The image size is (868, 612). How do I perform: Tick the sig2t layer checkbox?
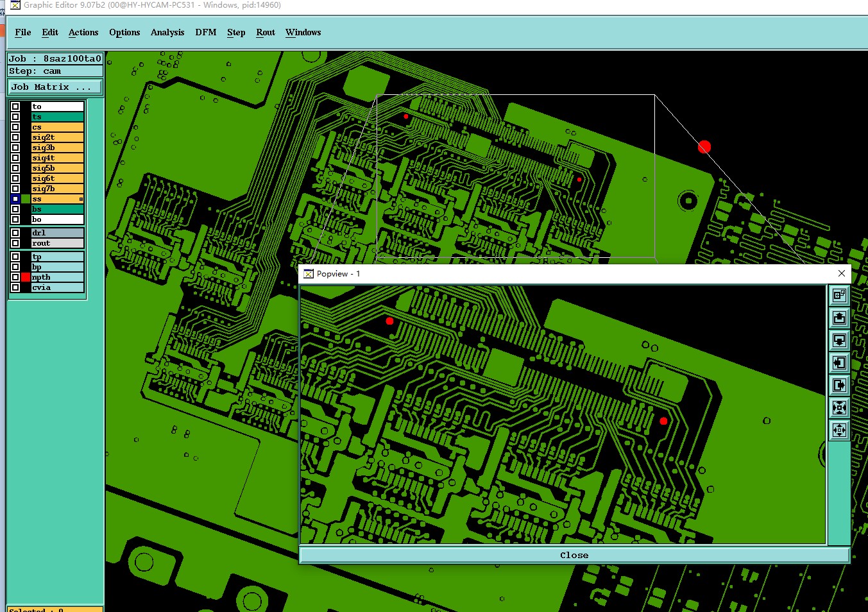tap(15, 137)
